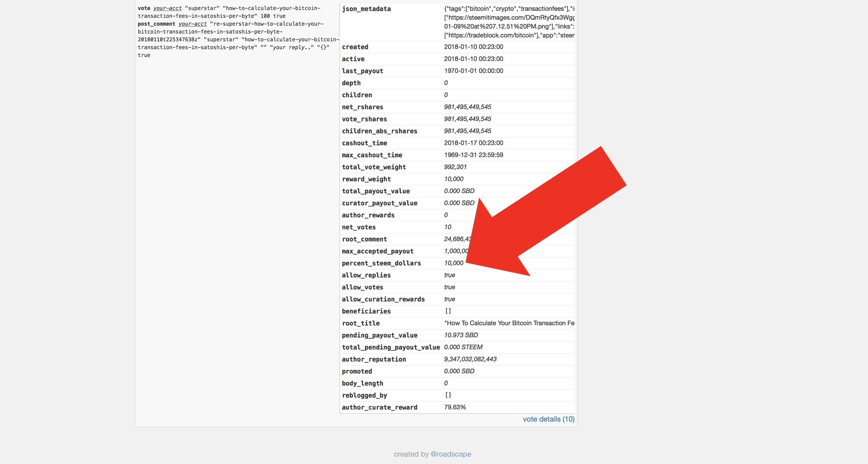Viewport: 868px width, 464px height.
Task: Click the vote_rshares label
Action: coord(364,119)
